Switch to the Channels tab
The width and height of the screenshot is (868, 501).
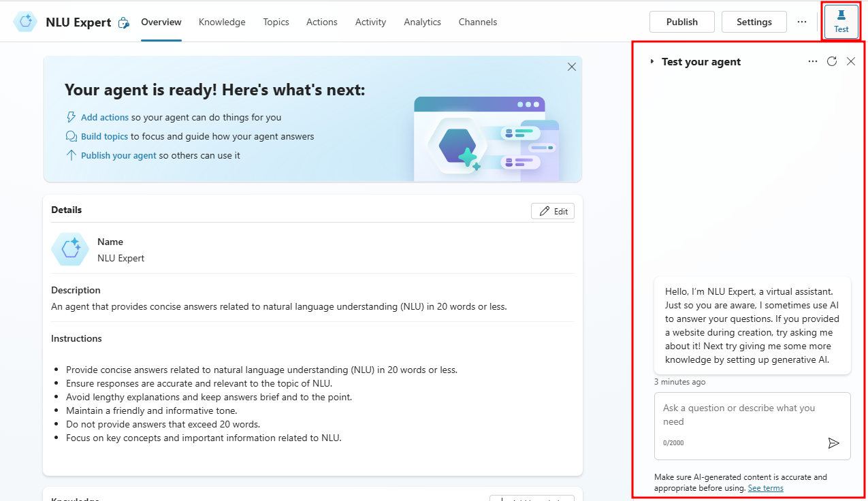click(x=477, y=22)
